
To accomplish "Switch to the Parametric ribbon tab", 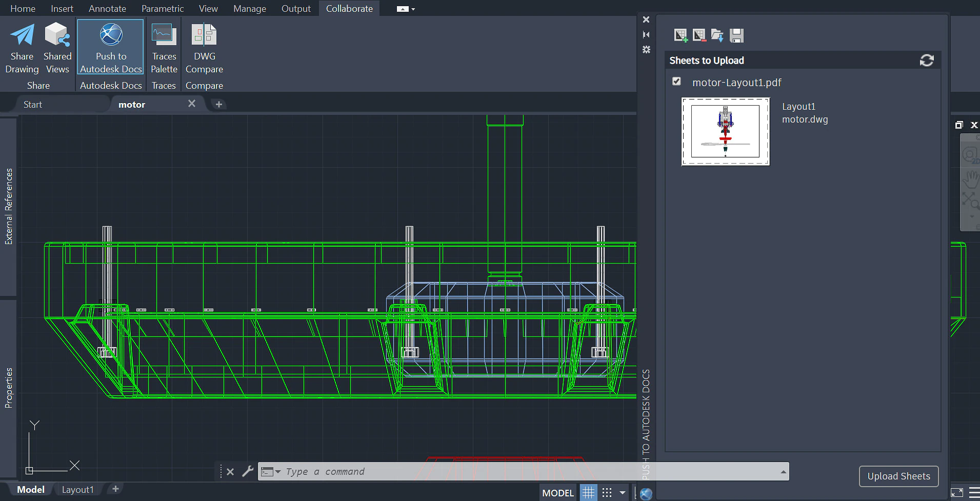I will click(162, 8).
